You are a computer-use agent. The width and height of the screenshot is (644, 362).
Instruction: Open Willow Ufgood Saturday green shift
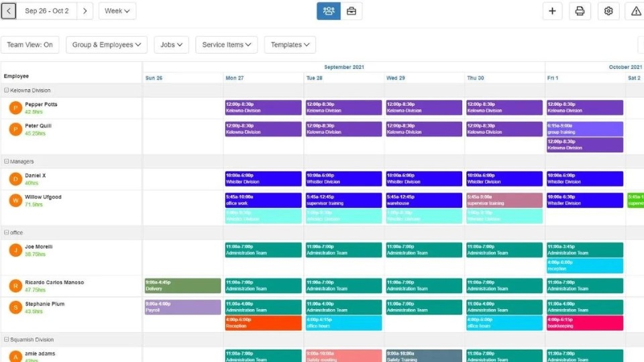(635, 200)
